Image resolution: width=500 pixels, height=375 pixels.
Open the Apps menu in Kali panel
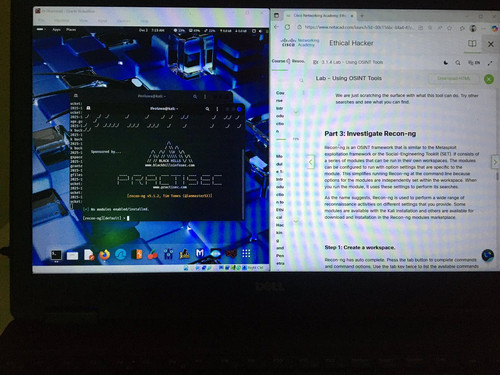[56, 30]
